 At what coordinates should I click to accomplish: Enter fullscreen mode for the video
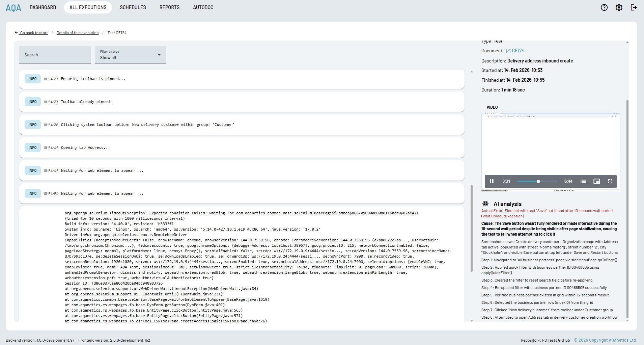610,181
